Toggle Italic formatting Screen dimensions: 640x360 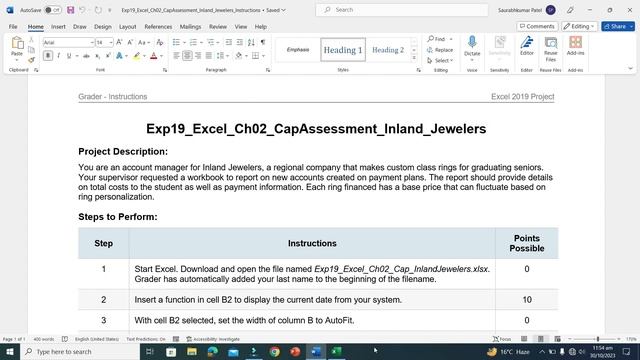[58, 56]
